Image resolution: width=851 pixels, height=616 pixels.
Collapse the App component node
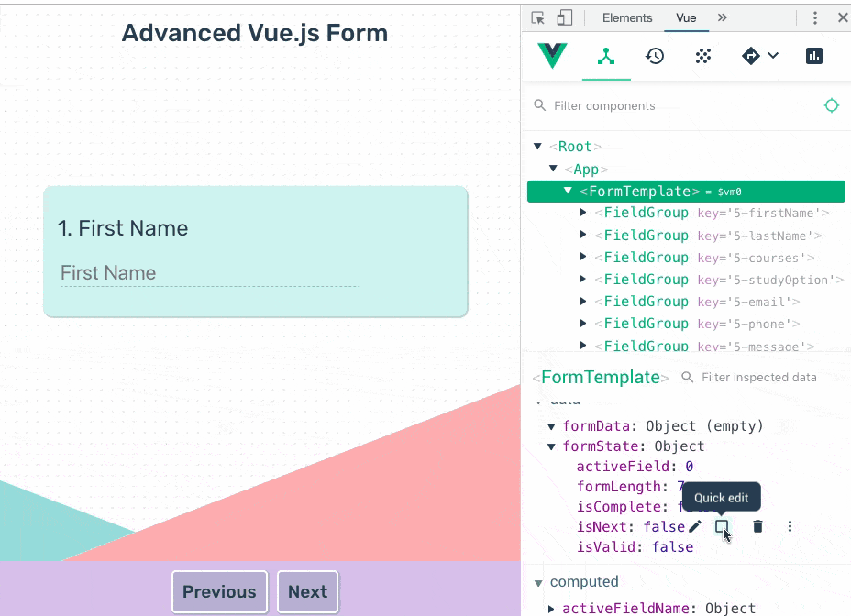pyautogui.click(x=553, y=169)
